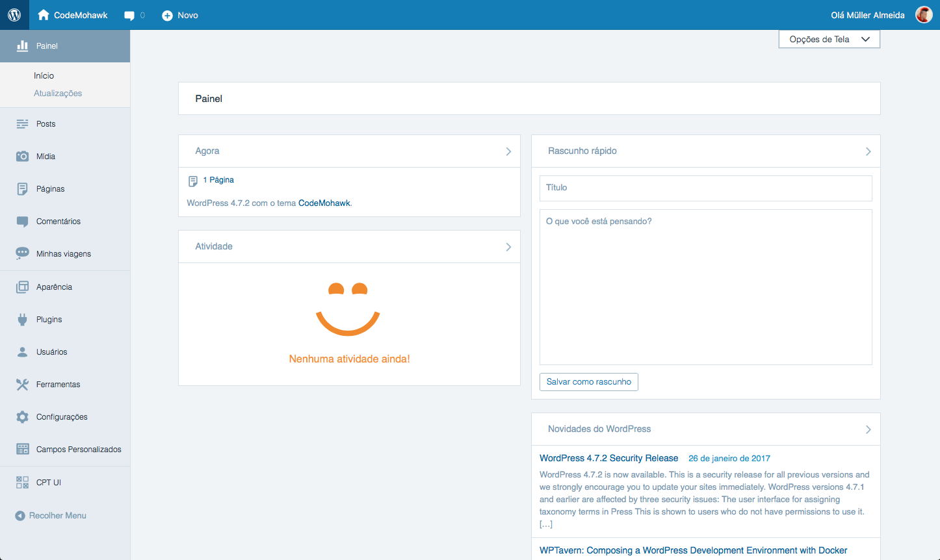940x560 pixels.
Task: Click the Aparência layout icon
Action: coord(22,286)
